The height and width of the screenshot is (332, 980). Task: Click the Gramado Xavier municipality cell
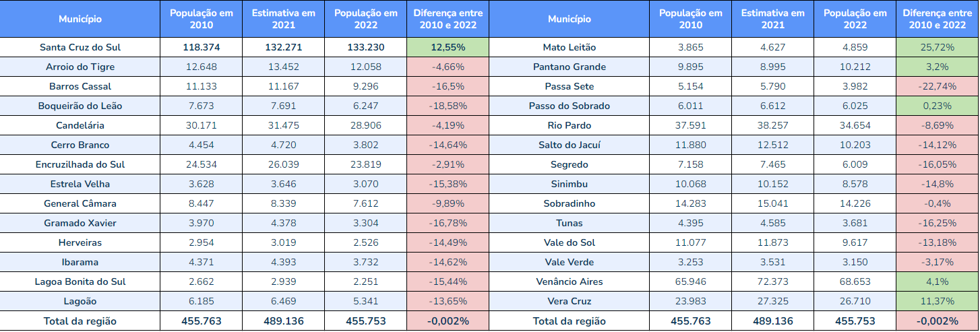[80, 223]
